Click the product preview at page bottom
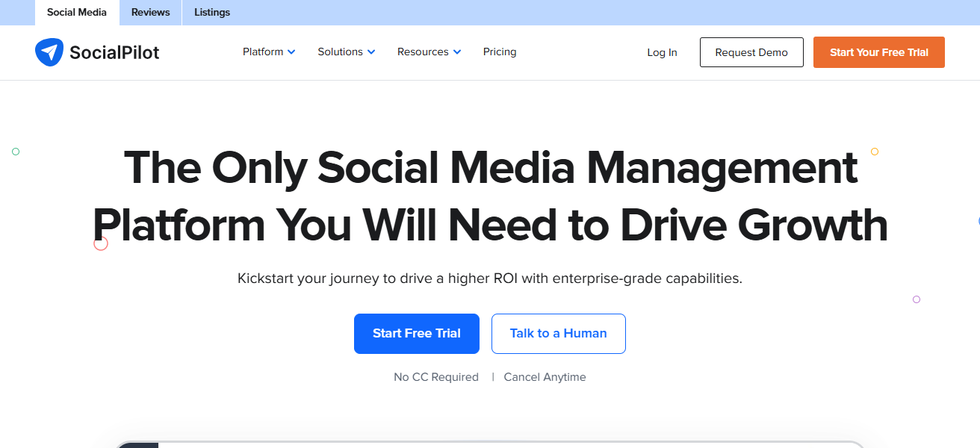Screen dimensions: 980x448 point(490,442)
